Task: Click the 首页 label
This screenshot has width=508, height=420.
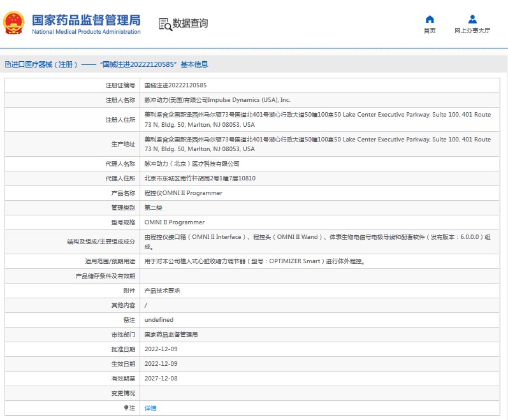Action: [x=430, y=31]
